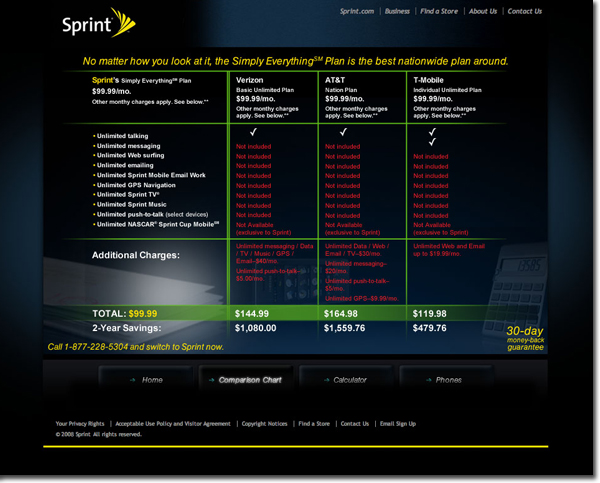Switch to the Calculator tab
600x483 pixels.
[x=350, y=380]
